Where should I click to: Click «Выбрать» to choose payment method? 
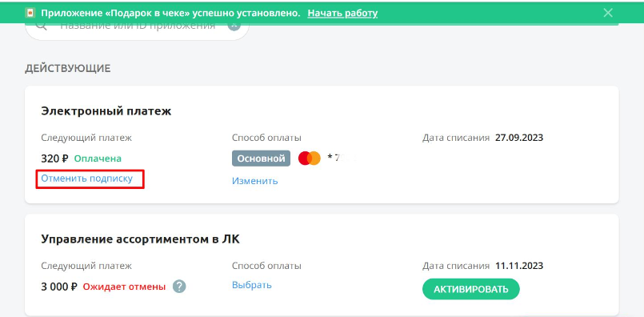coord(251,285)
